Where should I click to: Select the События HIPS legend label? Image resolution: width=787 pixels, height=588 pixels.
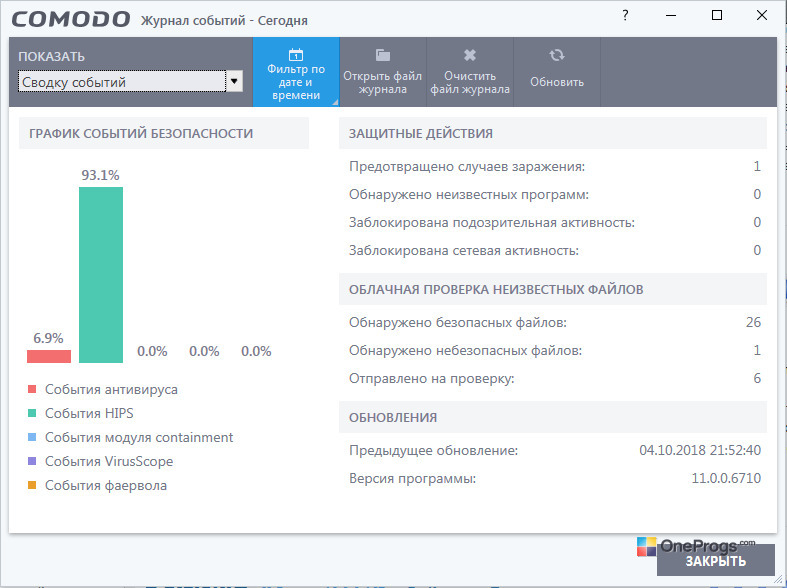pyautogui.click(x=89, y=413)
